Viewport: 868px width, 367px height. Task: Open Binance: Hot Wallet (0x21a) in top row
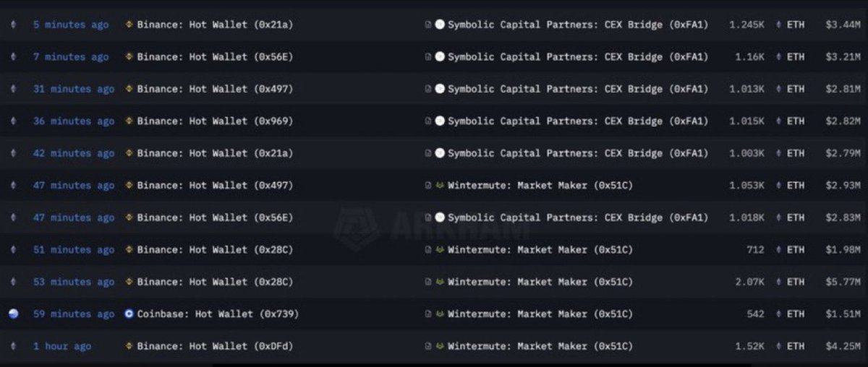click(x=215, y=25)
